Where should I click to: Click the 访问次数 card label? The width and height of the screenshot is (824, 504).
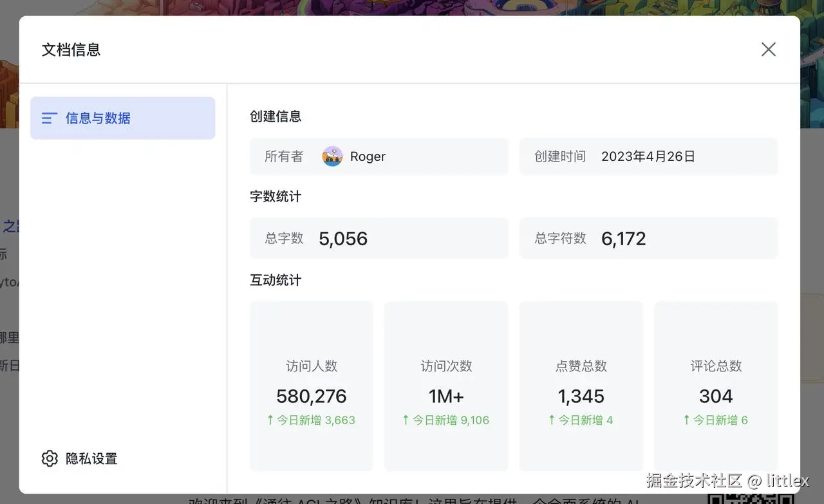click(x=446, y=366)
